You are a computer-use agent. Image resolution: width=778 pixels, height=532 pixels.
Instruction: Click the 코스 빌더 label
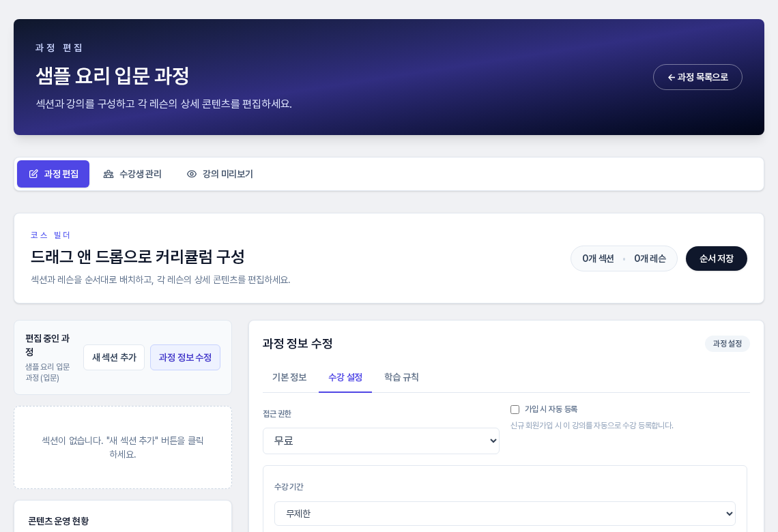tap(51, 235)
